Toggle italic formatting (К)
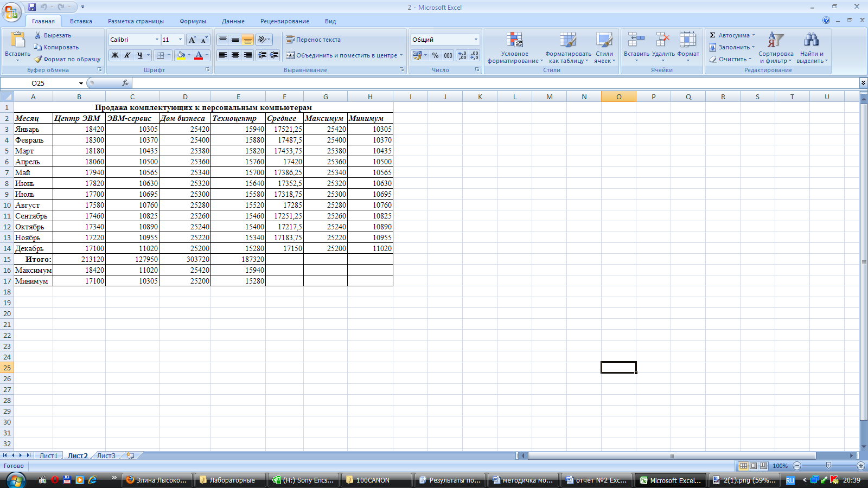The width and height of the screenshot is (868, 488). pyautogui.click(x=127, y=55)
